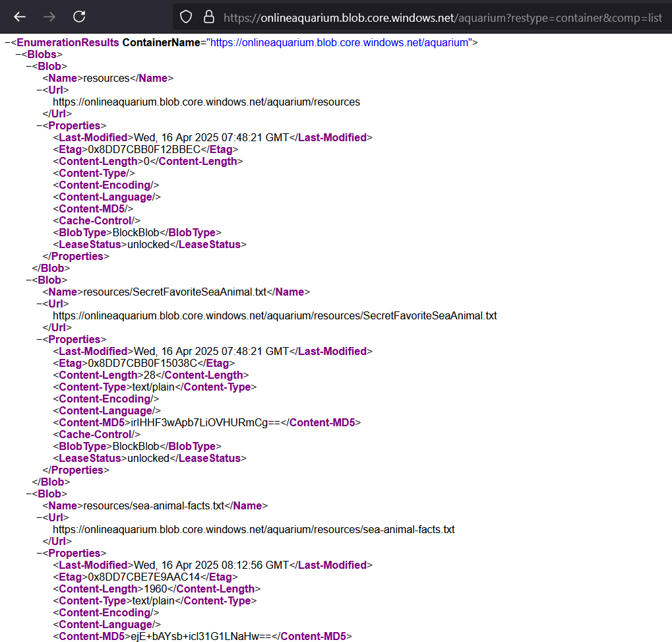Viewport: 672px width, 642px height.
Task: Click the sea-animal-facts.txt full URL text
Action: pos(253,530)
